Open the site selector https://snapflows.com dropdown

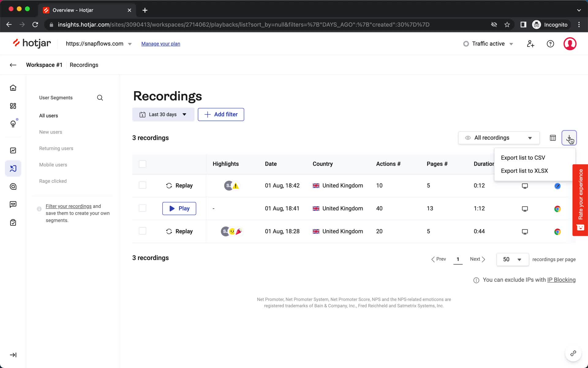99,44
